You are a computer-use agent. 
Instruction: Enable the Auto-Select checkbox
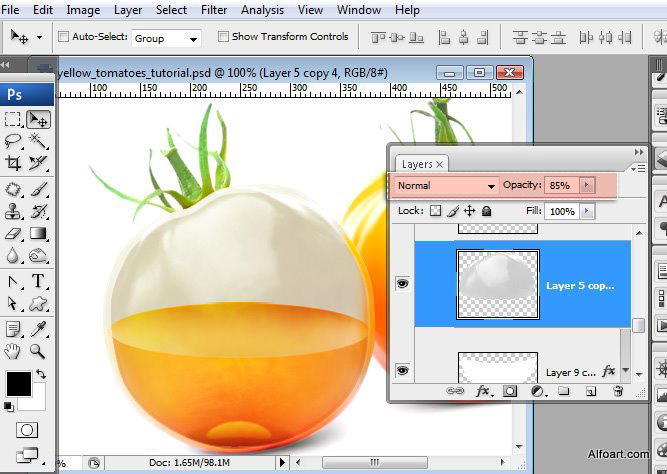pyautogui.click(x=65, y=37)
